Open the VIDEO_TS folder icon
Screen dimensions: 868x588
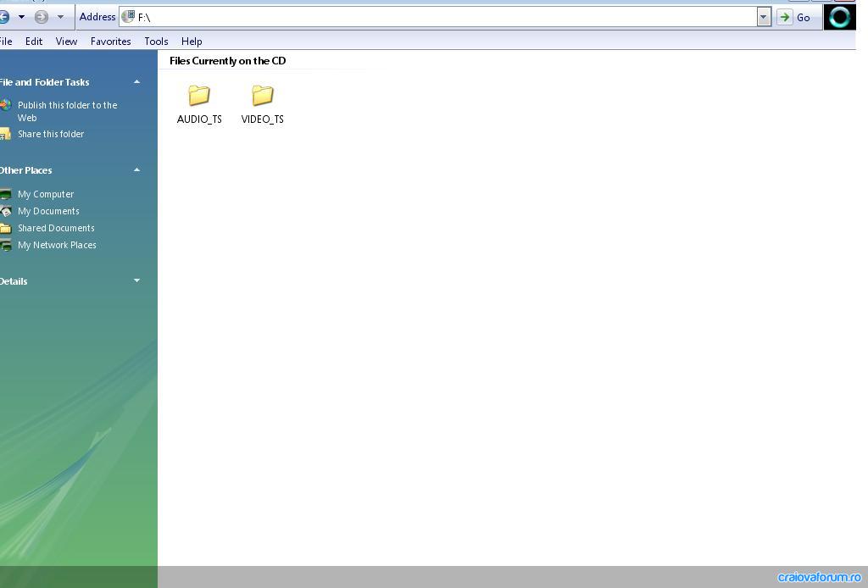(263, 95)
